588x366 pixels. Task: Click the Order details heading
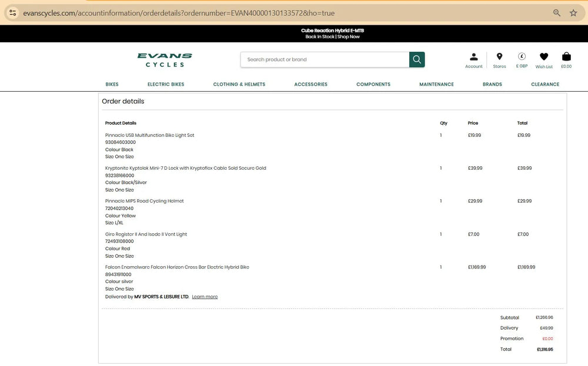(x=123, y=101)
